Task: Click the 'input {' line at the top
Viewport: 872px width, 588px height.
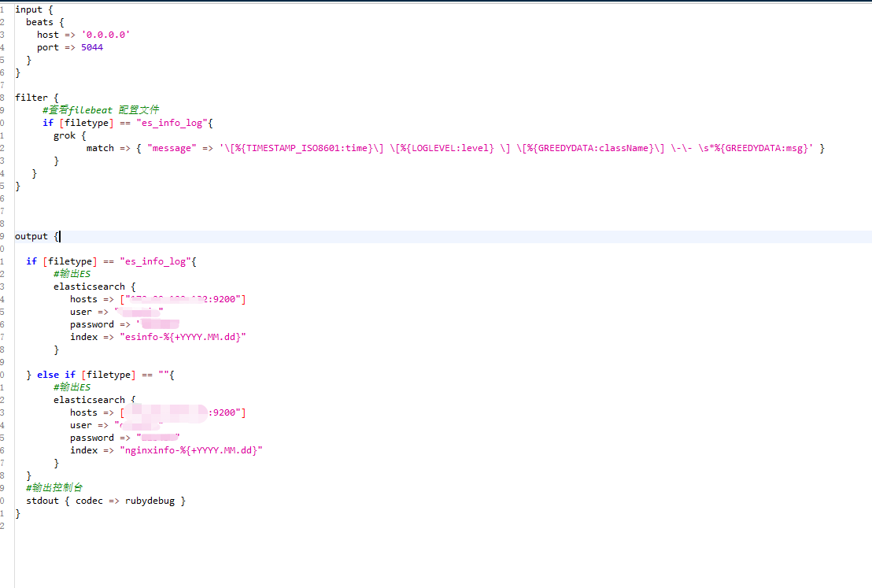Action: [x=34, y=9]
